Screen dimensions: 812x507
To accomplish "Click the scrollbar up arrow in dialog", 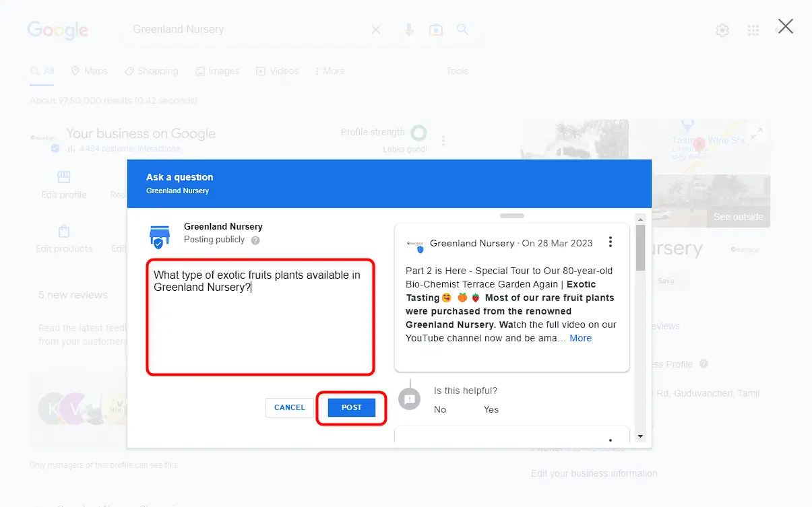I will (640, 219).
